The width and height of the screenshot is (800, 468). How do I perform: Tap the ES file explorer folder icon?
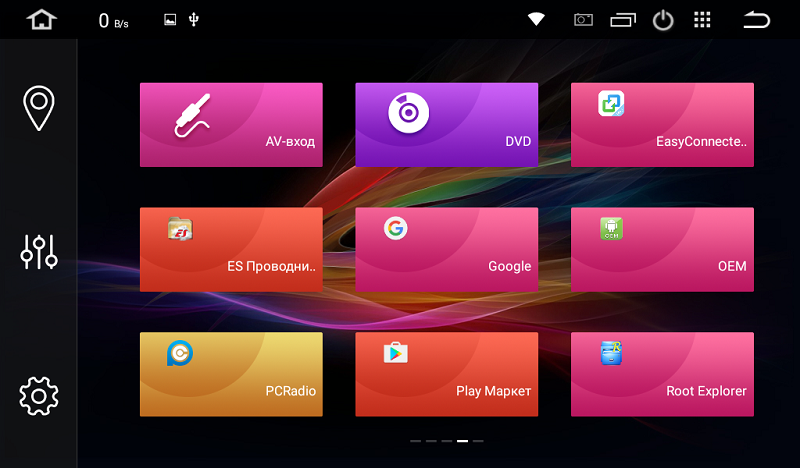click(180, 228)
